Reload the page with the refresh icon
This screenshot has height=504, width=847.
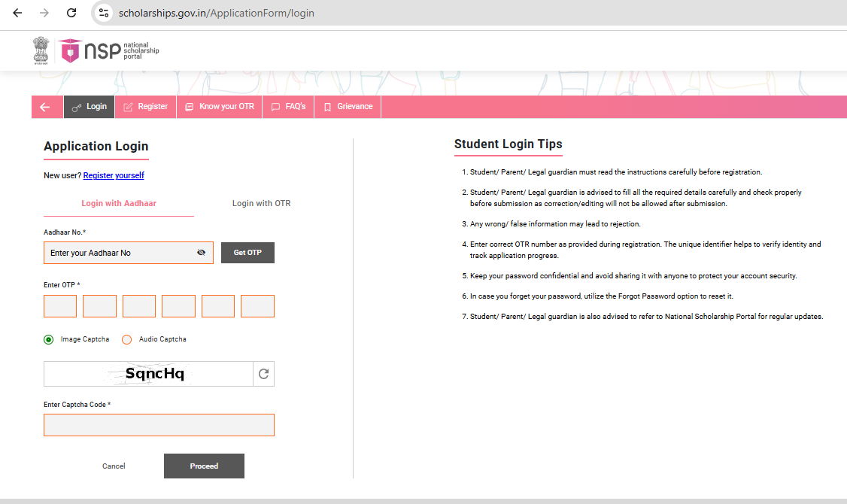pyautogui.click(x=71, y=13)
